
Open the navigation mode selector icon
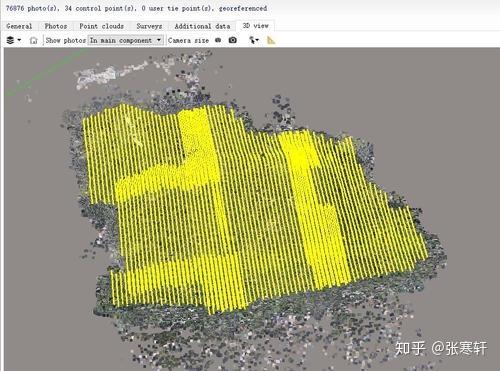tap(254, 40)
